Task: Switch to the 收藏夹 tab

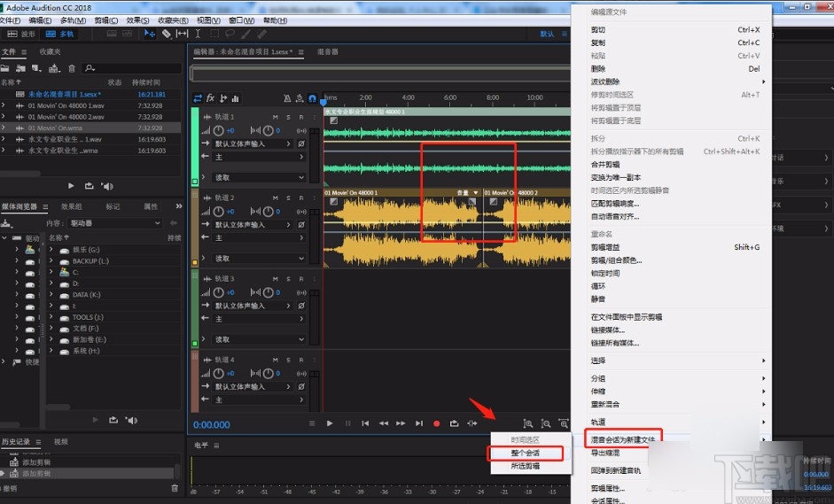Action: point(50,51)
